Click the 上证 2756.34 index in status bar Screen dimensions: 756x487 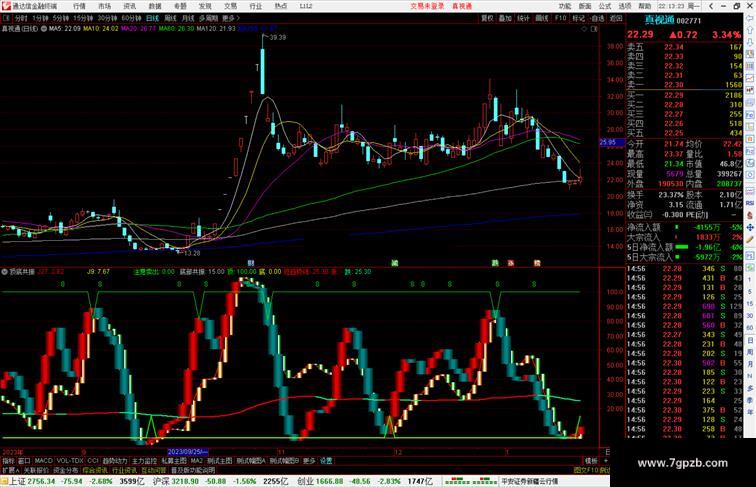31,481
